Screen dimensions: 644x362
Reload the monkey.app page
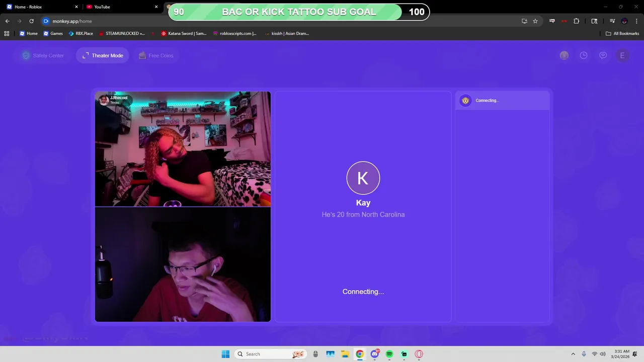click(x=31, y=21)
